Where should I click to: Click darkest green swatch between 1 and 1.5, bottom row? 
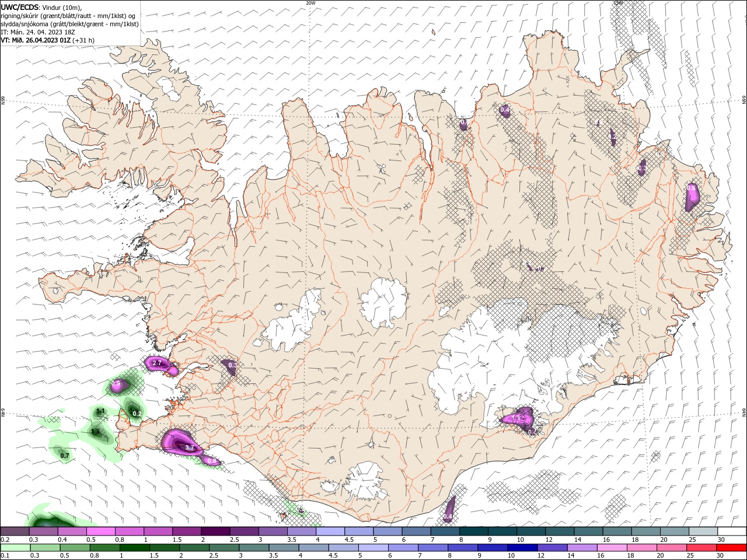point(134,548)
